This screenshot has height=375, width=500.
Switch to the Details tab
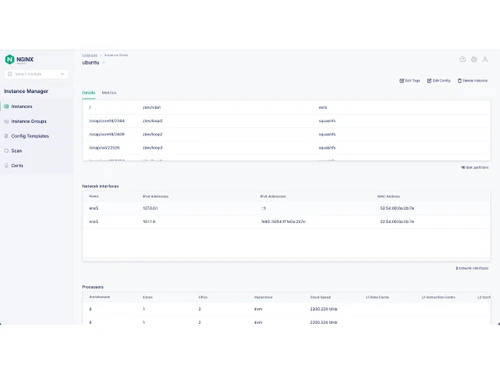89,93
